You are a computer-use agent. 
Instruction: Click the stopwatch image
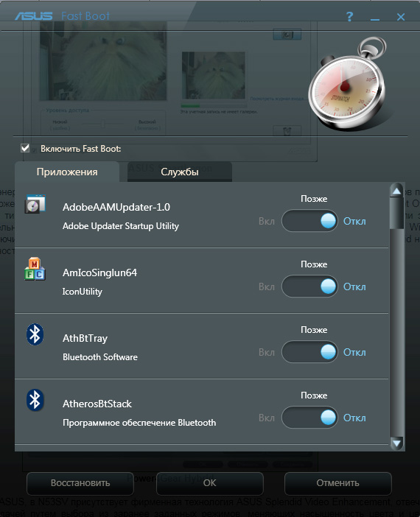coord(347,85)
